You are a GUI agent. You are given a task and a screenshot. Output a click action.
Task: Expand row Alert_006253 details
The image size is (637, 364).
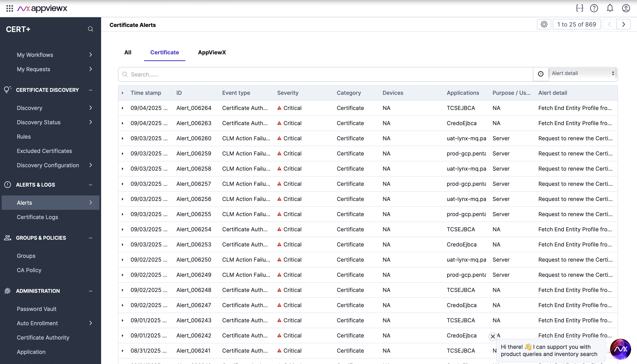point(123,245)
